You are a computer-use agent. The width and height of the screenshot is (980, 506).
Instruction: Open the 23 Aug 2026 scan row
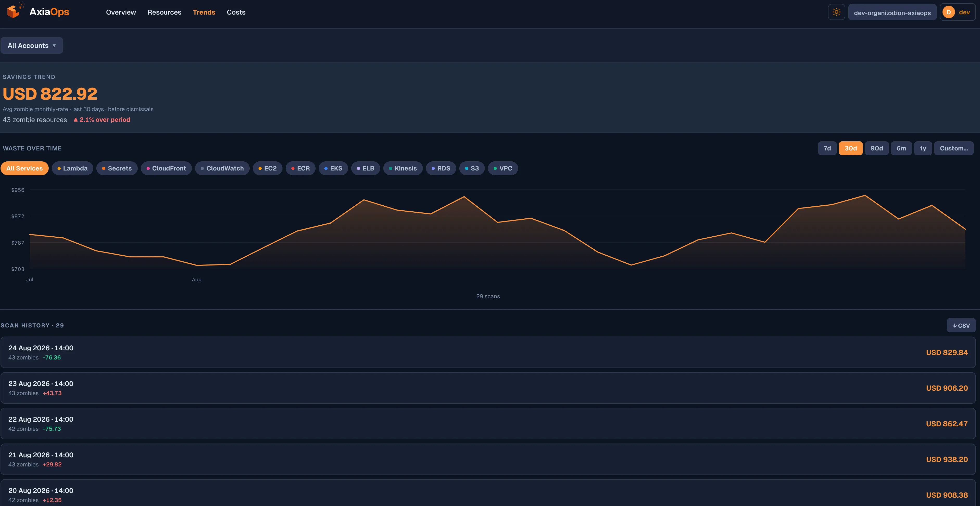click(x=488, y=388)
